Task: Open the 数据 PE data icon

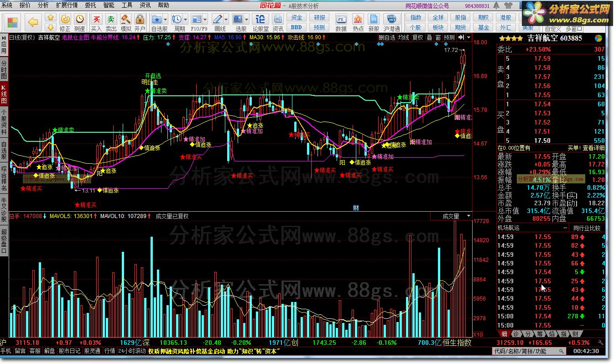Action: 341,22
